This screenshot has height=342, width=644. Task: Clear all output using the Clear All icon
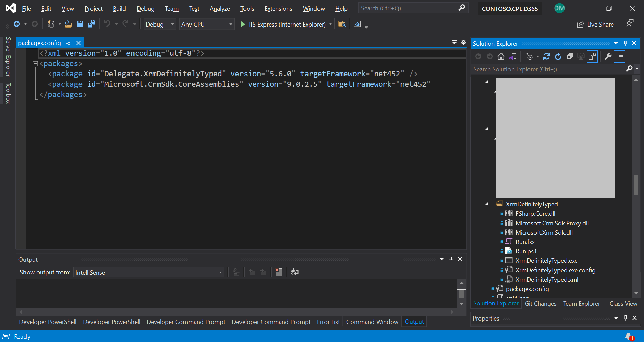point(279,272)
